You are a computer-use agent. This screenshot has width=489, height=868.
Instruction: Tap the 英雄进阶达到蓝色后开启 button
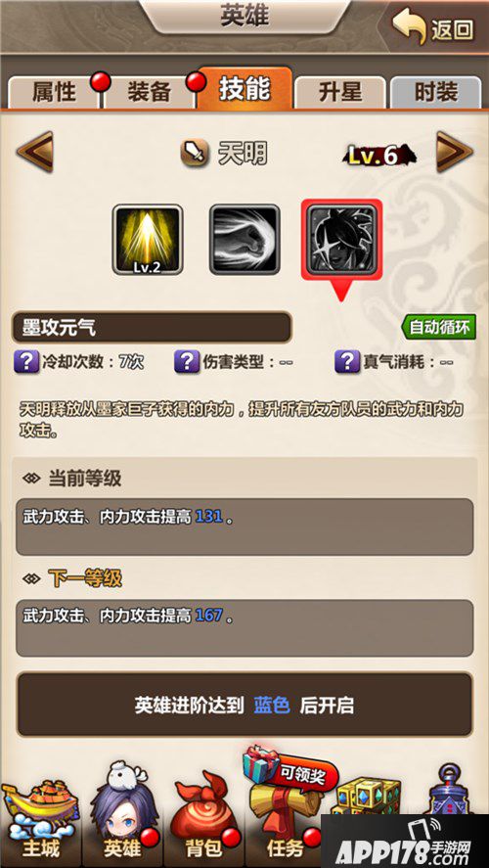(x=244, y=705)
